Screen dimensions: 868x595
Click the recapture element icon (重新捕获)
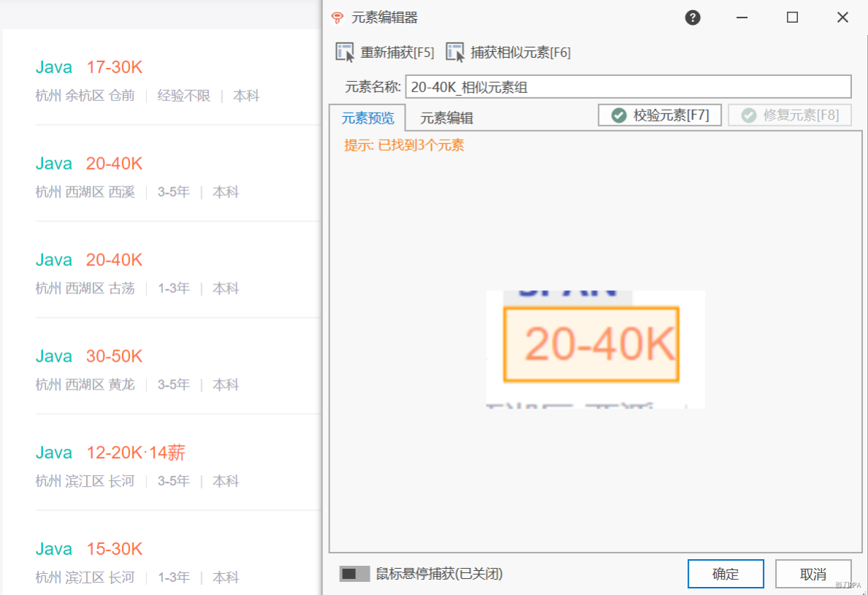pos(345,52)
